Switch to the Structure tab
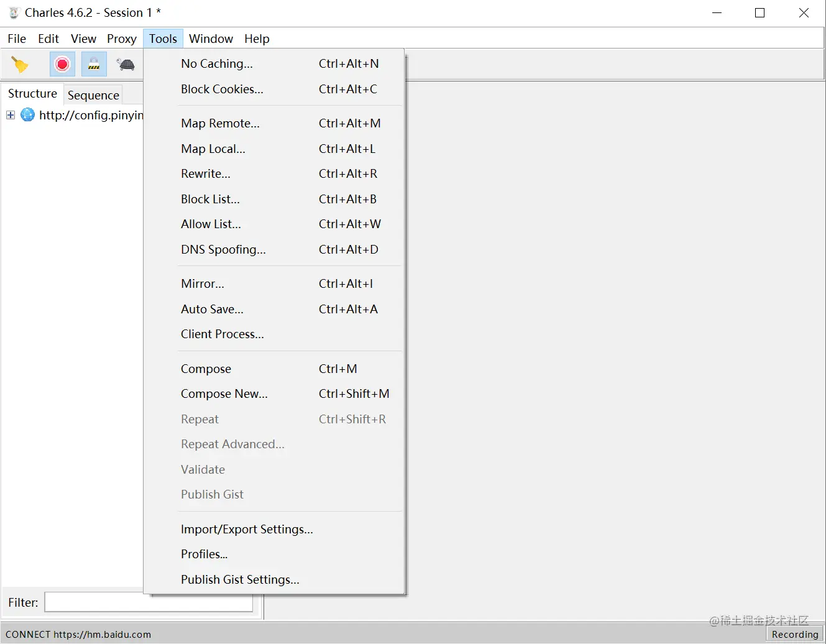The image size is (826, 644). 32,93
